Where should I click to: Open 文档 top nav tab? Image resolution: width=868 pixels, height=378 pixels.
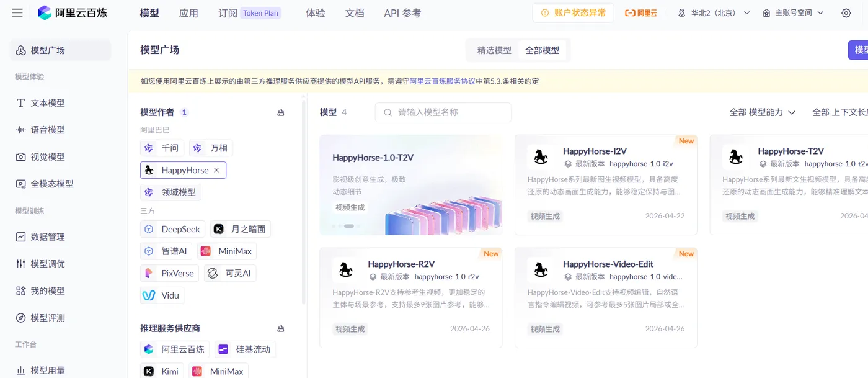[x=355, y=13]
